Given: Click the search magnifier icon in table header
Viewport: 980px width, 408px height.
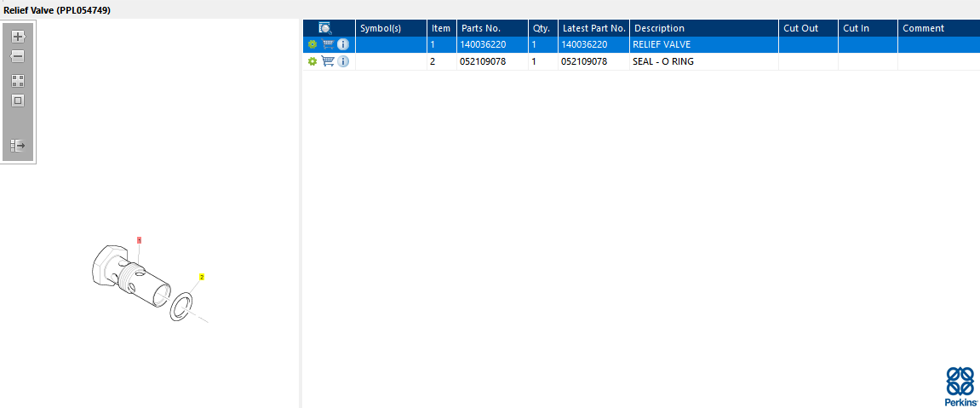Looking at the screenshot, I should coord(325,28).
